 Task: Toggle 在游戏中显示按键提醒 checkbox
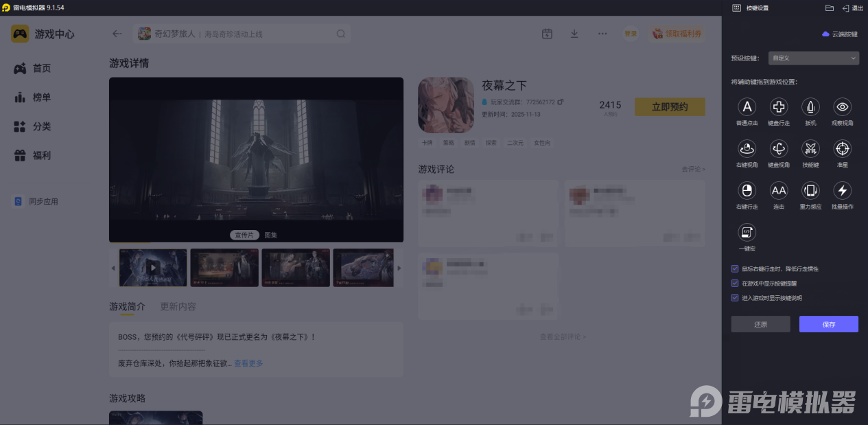735,284
